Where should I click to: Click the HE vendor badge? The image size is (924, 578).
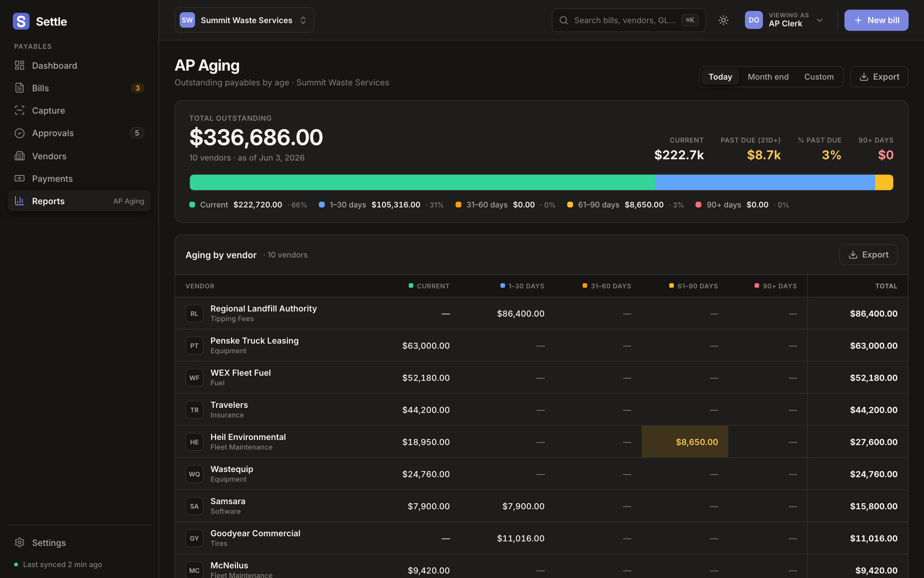coord(194,442)
